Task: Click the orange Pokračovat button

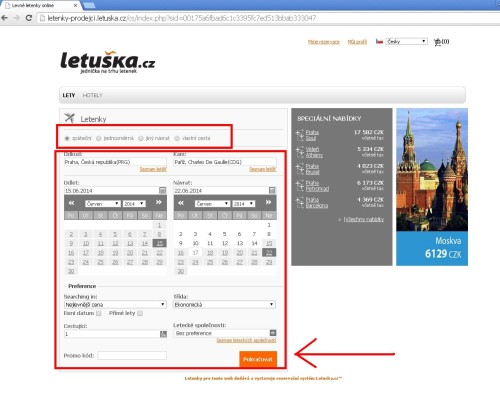Action: point(258,359)
